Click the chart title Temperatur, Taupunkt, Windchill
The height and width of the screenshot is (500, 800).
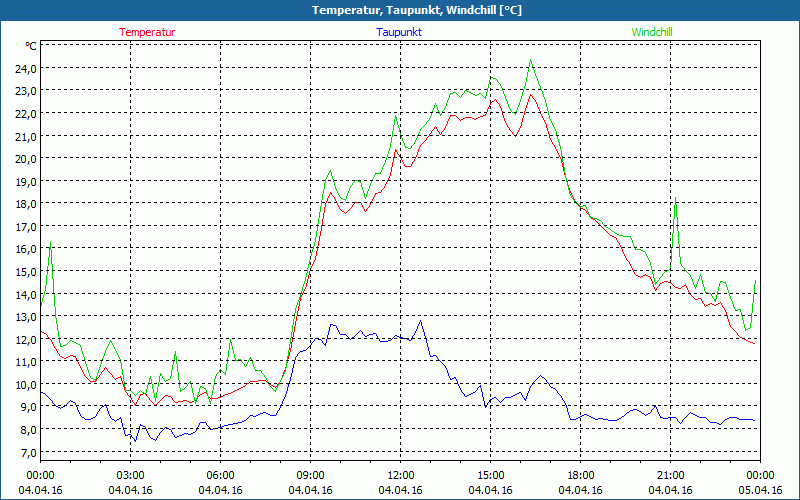[417, 10]
